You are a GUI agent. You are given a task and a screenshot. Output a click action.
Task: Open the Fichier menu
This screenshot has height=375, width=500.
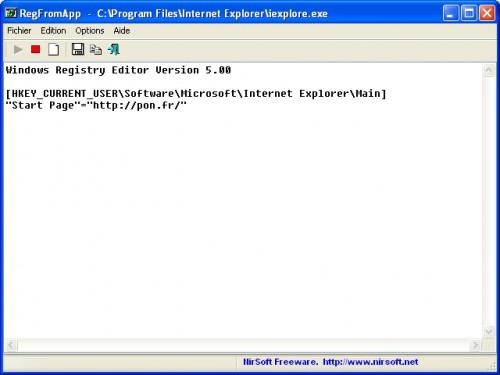(19, 31)
